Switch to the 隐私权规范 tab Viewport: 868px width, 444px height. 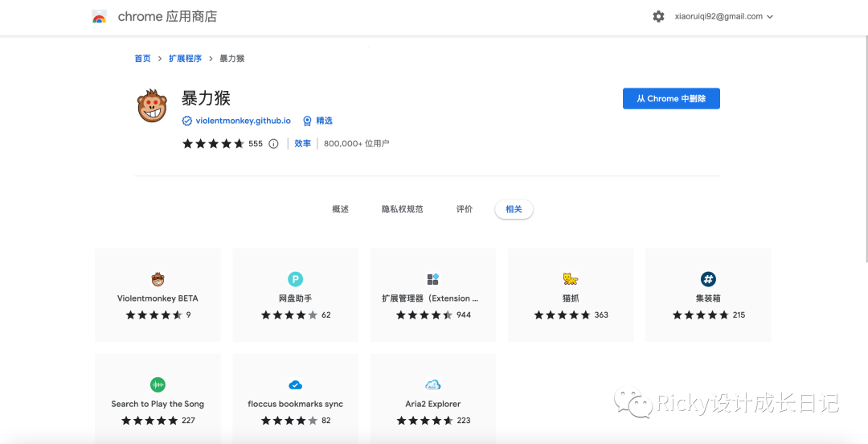(402, 209)
